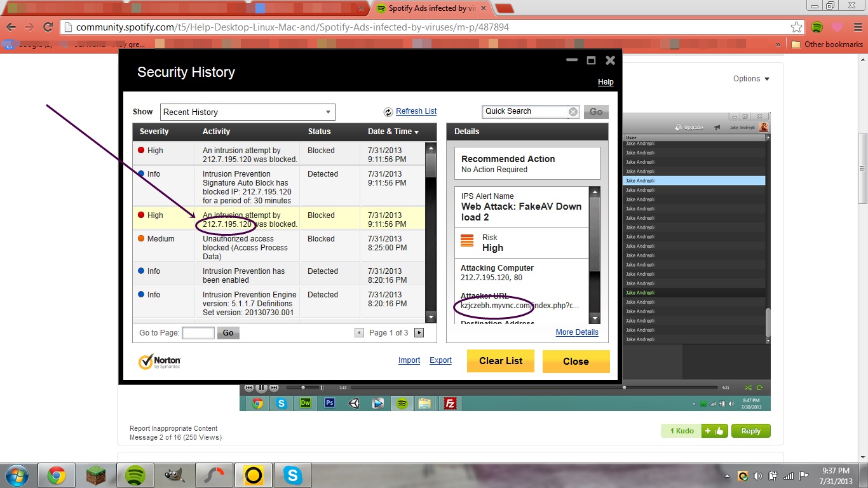The height and width of the screenshot is (488, 868).
Task: Click the Norton yellow circle taskbar icon
Action: click(x=253, y=475)
